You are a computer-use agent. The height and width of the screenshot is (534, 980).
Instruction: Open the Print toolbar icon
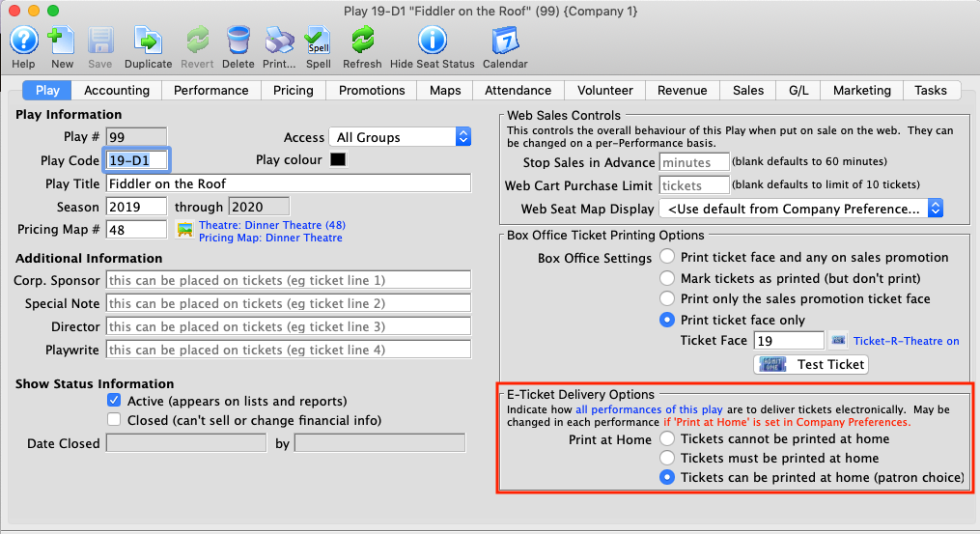tap(279, 41)
